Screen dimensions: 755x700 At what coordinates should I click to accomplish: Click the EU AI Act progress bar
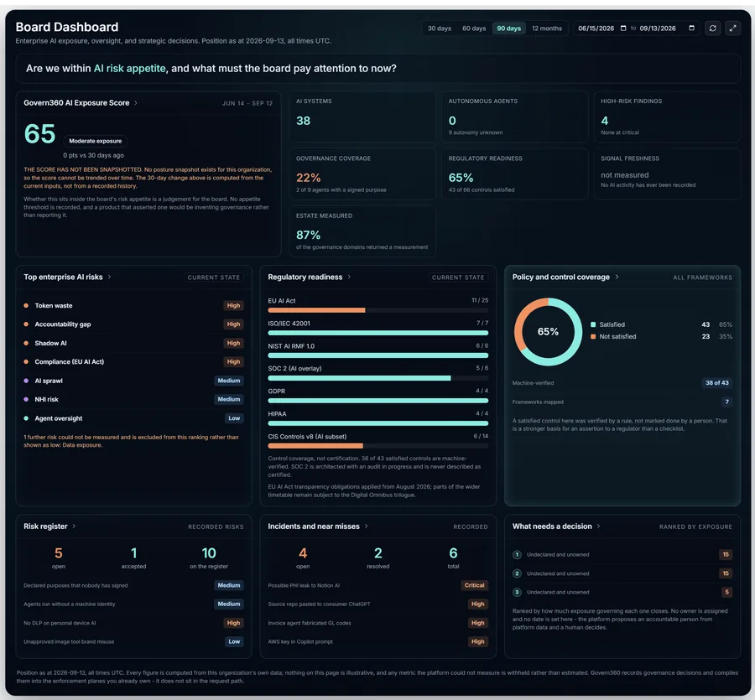coord(378,310)
